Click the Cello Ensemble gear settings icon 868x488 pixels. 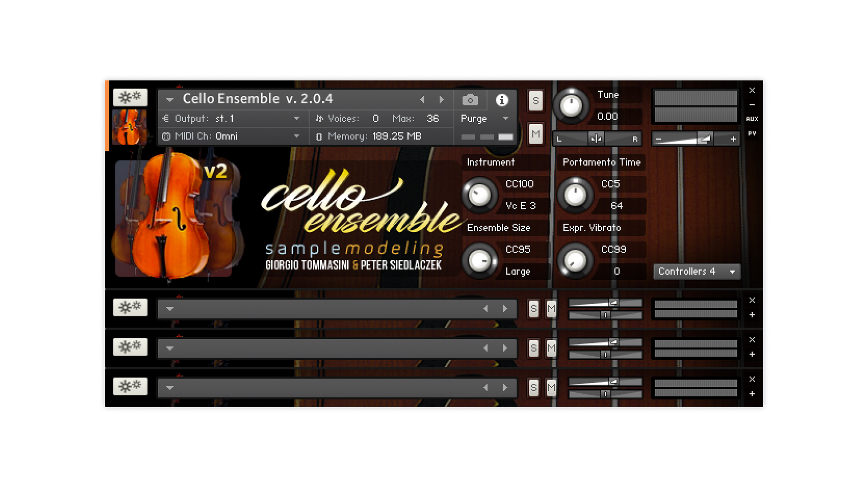(130, 97)
